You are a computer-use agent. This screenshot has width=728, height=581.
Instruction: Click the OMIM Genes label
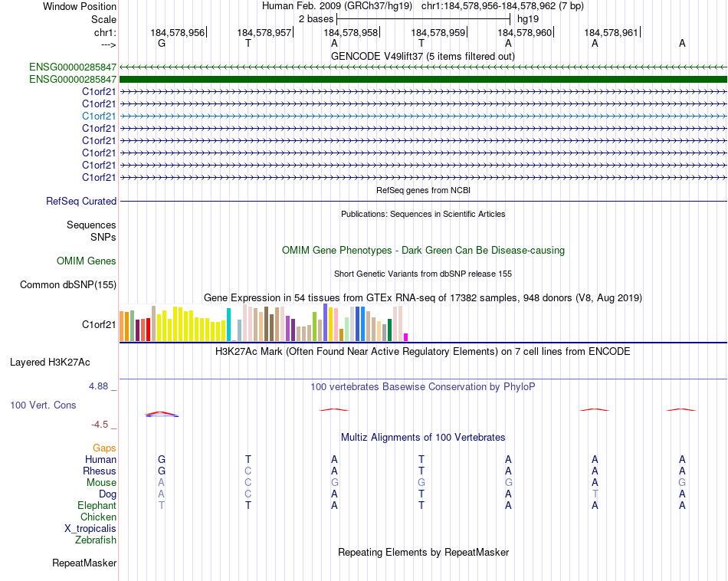tap(87, 261)
